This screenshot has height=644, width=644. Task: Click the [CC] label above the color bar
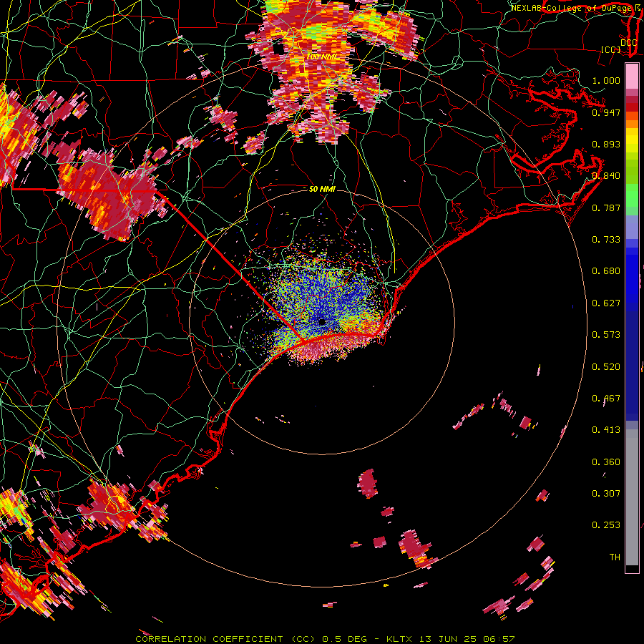click(x=611, y=49)
